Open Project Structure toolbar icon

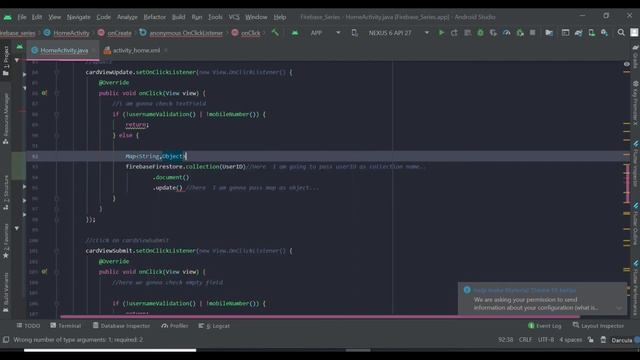tap(565, 33)
